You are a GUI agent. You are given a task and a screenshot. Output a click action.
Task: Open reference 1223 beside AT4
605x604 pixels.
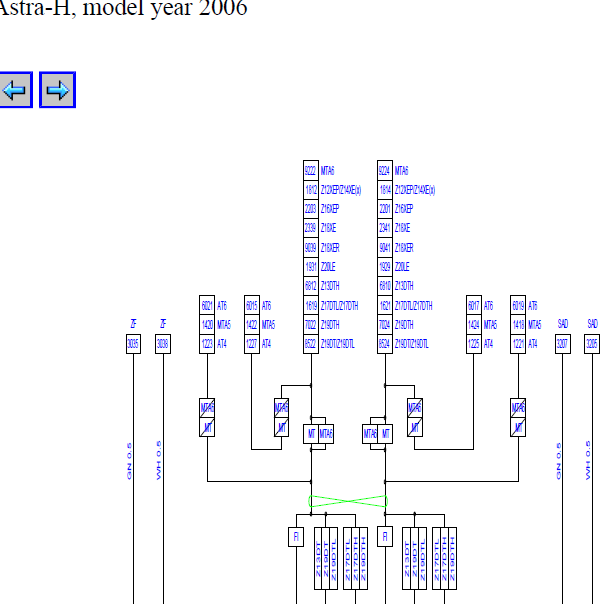(207, 344)
